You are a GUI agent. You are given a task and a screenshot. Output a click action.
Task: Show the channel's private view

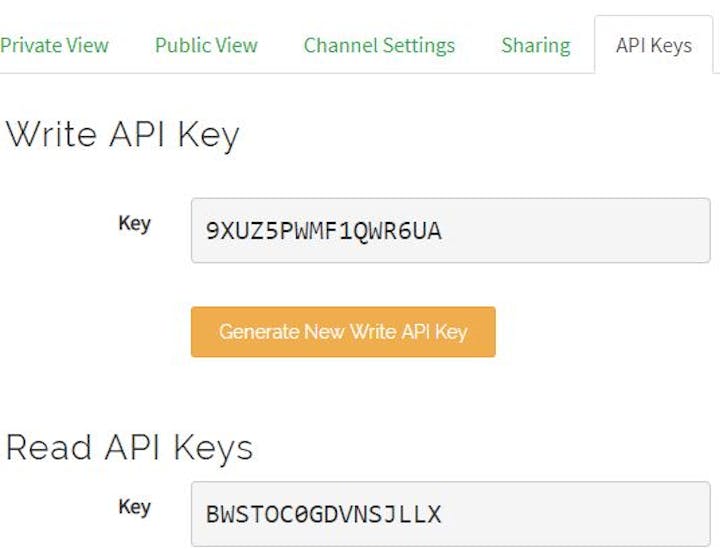(x=54, y=45)
